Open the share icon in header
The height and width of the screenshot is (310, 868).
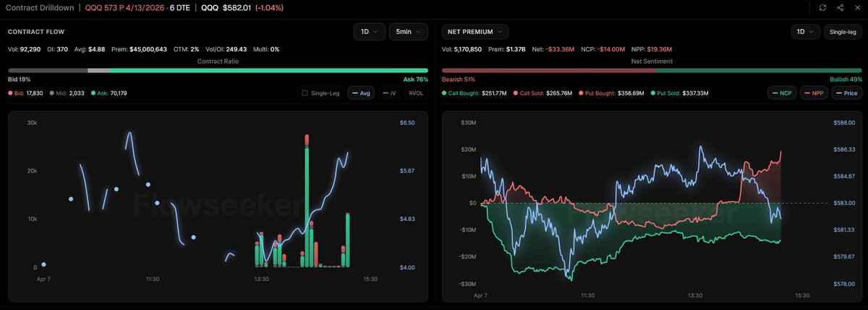coord(839,7)
